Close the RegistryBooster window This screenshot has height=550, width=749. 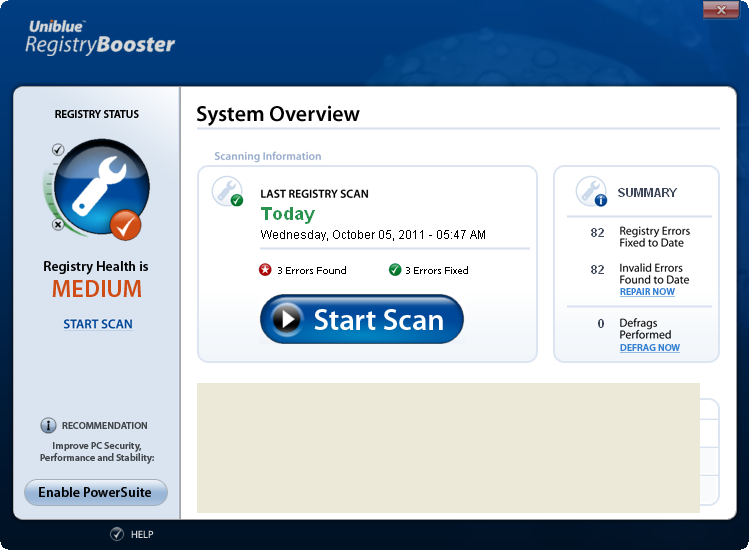click(721, 10)
